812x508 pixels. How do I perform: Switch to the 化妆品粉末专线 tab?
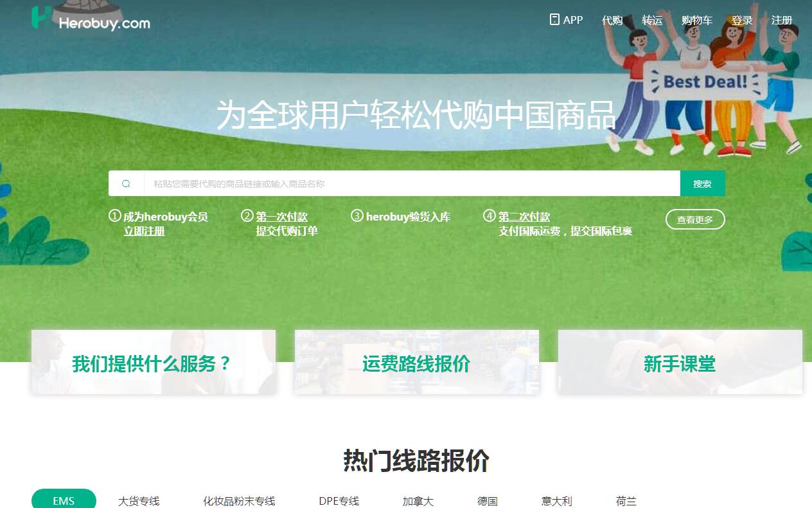click(x=239, y=501)
